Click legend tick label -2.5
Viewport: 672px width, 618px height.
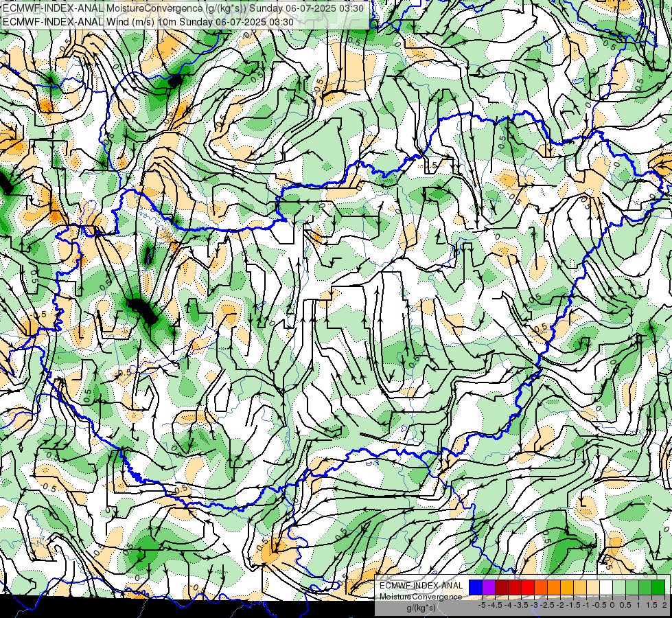pos(547,605)
